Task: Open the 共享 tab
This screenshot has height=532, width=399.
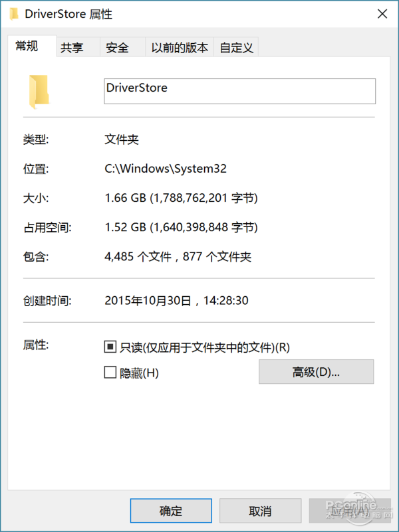Action: tap(72, 48)
